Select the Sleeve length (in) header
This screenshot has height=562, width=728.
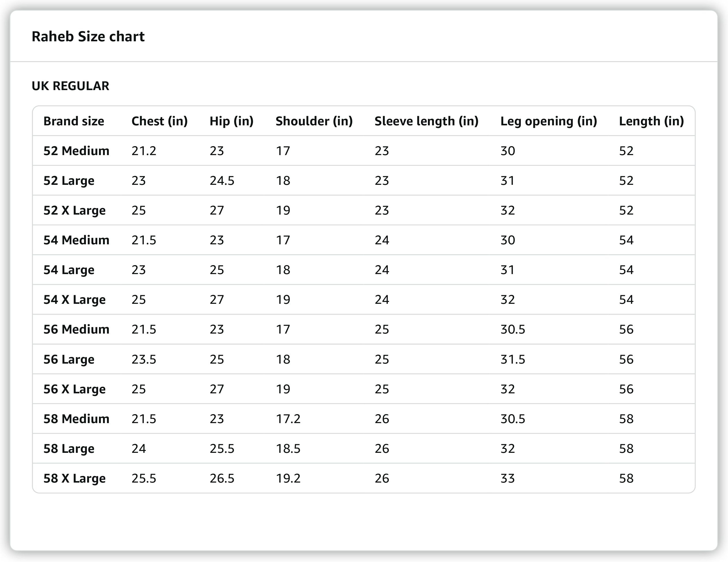click(426, 121)
